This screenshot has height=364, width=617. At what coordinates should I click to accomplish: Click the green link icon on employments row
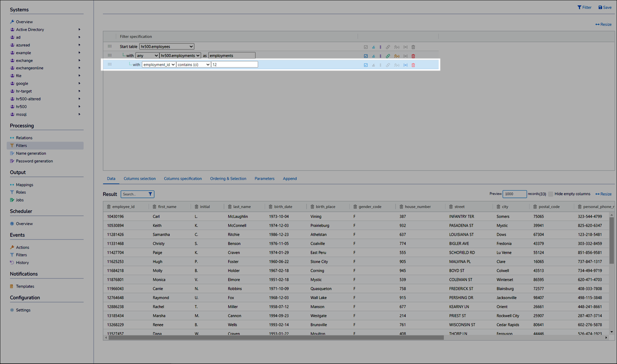click(388, 56)
